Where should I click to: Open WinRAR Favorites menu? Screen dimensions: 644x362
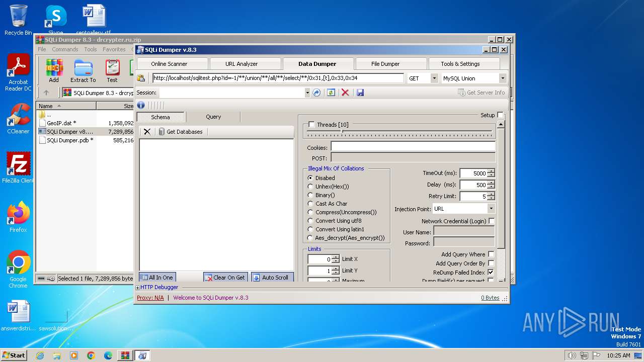(x=114, y=49)
